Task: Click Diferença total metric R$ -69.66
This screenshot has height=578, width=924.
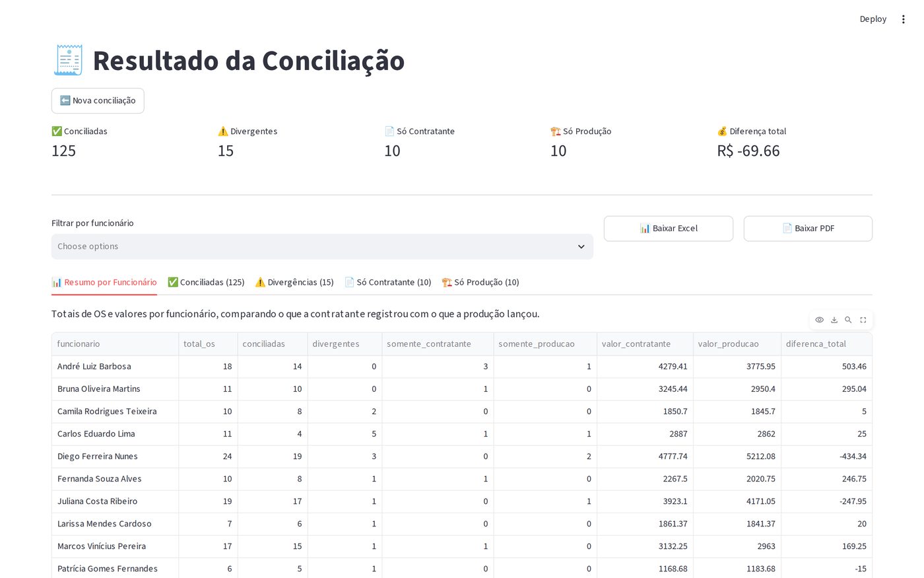Action: [x=748, y=151]
